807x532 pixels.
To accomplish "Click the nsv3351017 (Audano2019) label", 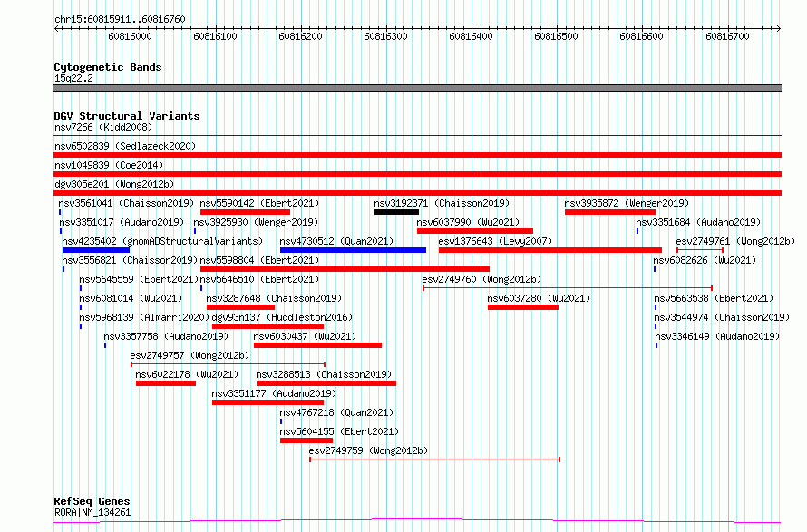I will pos(122,222).
